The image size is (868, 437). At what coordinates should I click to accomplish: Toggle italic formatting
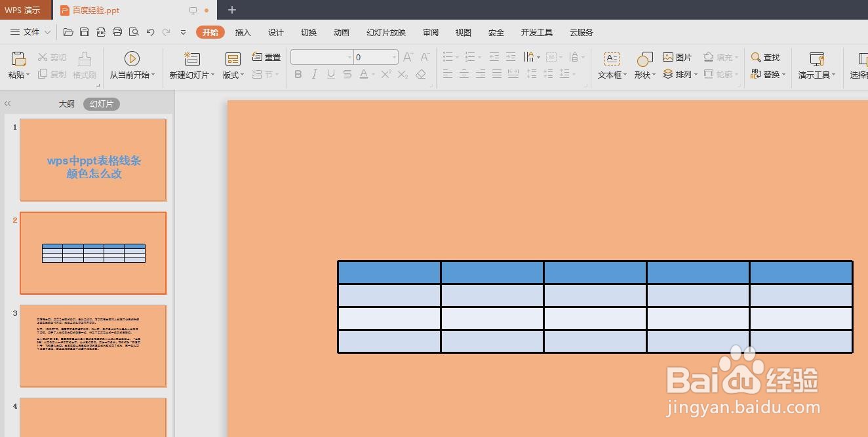(x=315, y=75)
